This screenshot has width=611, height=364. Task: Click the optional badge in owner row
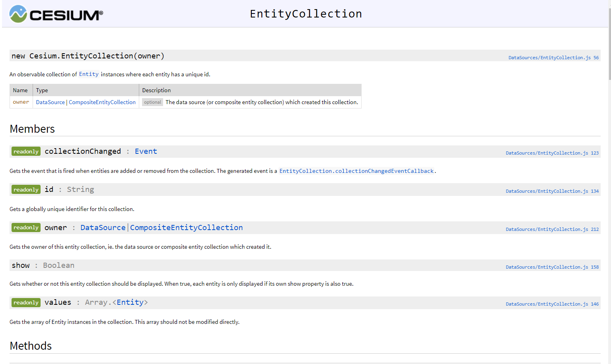153,102
